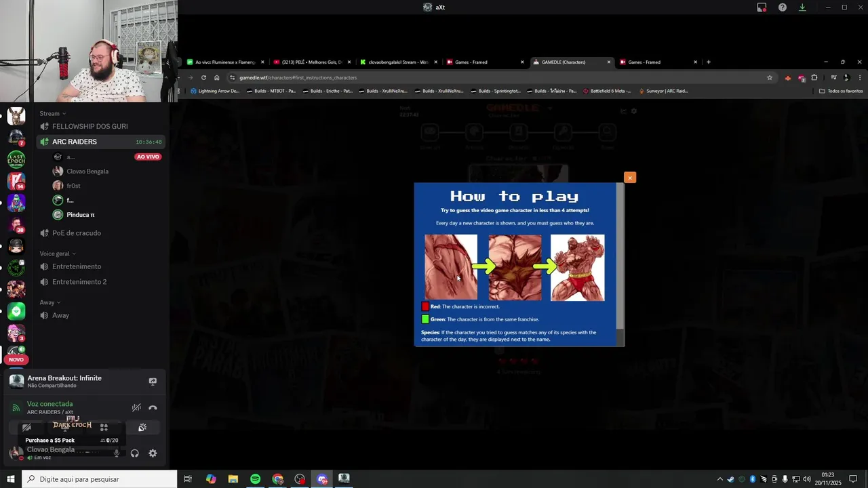Open the server icon with 14 badge
Image resolution: width=868 pixels, height=488 pixels.
(16, 181)
